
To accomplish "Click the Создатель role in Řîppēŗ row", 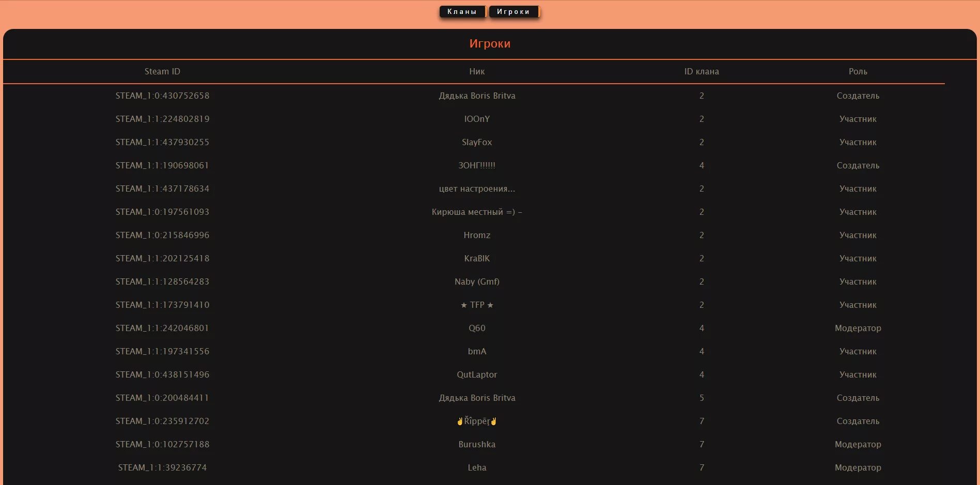I will point(858,421).
